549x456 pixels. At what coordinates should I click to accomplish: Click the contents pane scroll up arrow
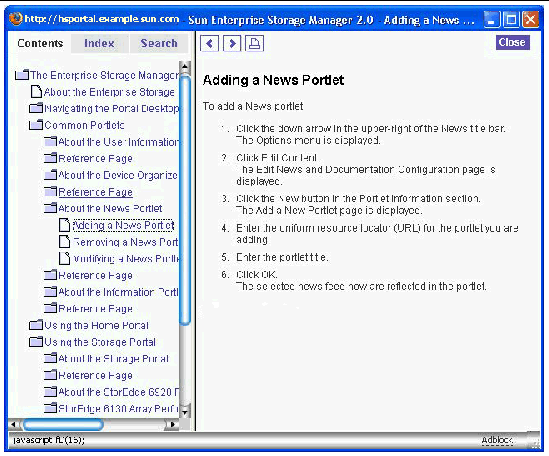click(x=185, y=66)
